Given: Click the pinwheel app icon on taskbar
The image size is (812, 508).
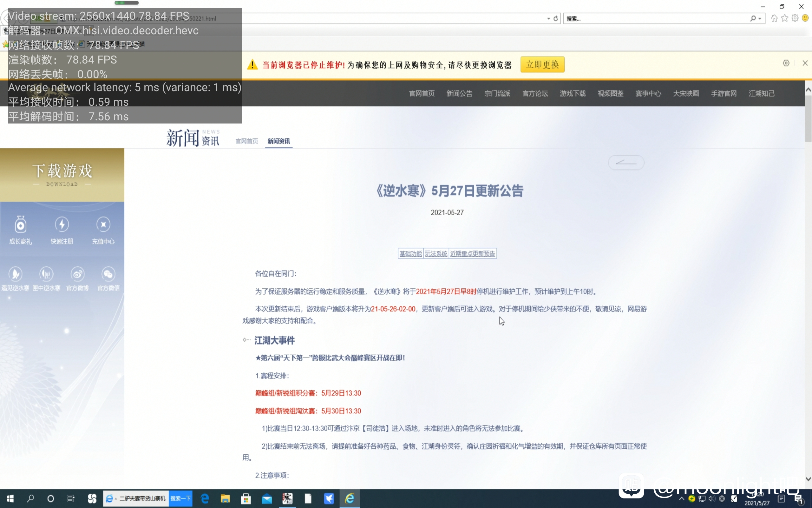Looking at the screenshot, I should pyautogui.click(x=92, y=498).
